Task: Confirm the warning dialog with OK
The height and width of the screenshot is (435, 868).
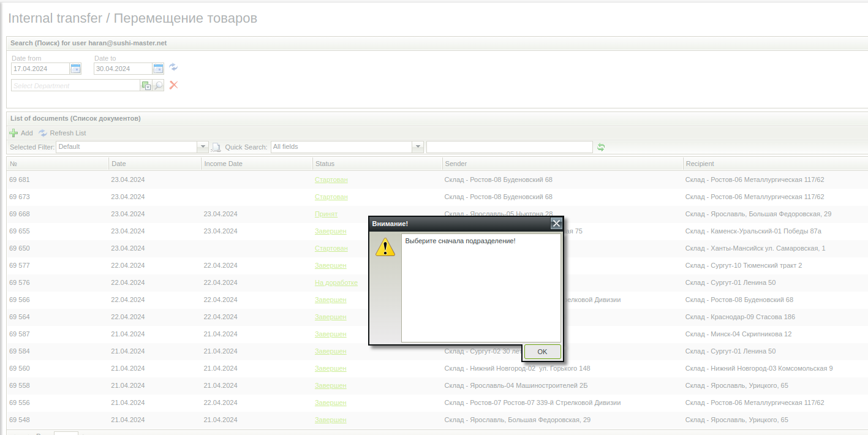Action: click(542, 352)
